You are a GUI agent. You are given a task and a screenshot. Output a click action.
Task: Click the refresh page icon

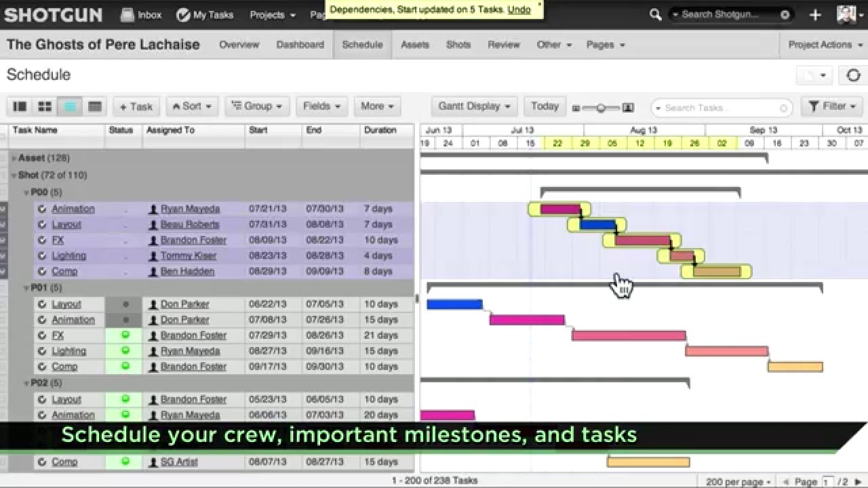click(x=853, y=75)
